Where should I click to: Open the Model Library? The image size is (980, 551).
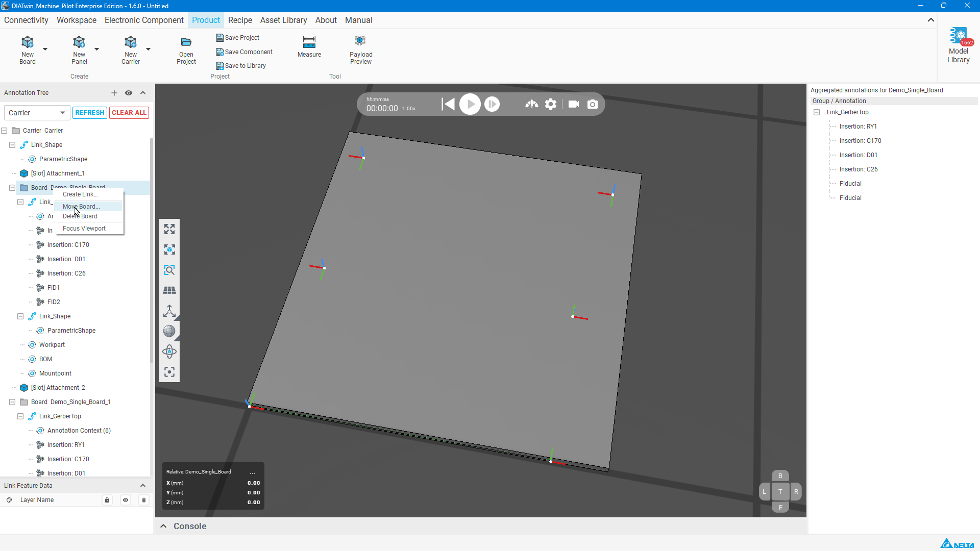click(x=959, y=45)
